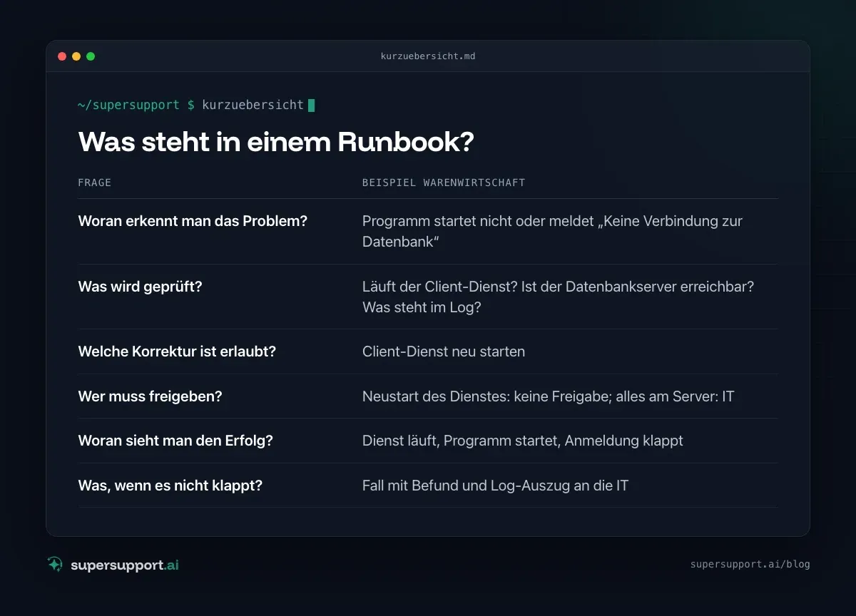856x616 pixels.
Task: Select 'Fall mit Befund und Log-Auszug' cell
Action: tap(495, 486)
